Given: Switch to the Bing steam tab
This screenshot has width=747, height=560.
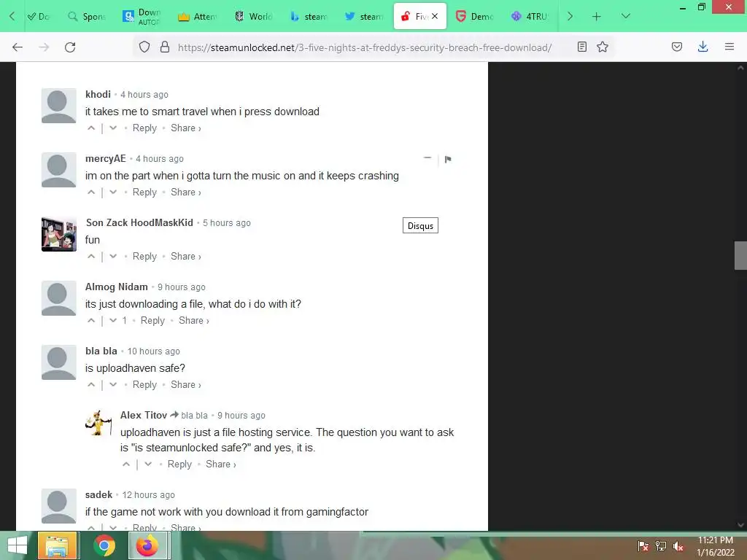Looking at the screenshot, I should pos(309,17).
